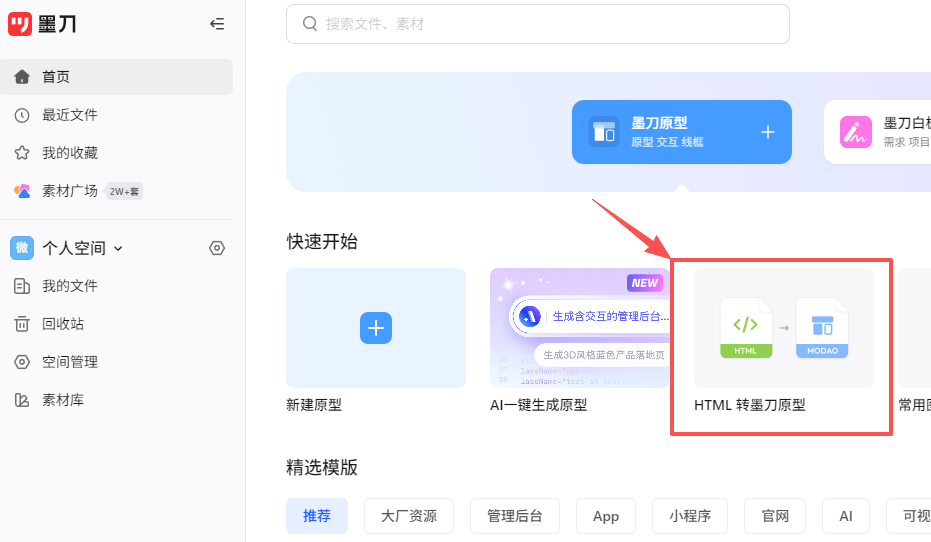This screenshot has height=542, width=931.
Task: Select the 官网 template tab
Action: point(775,516)
